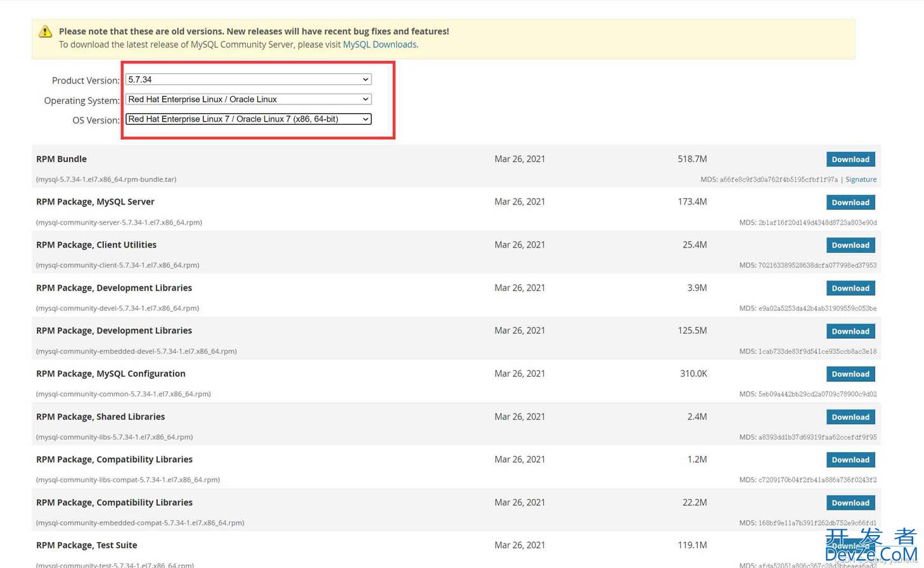Open the Product Version dropdown showing 5.7.34

pyautogui.click(x=248, y=79)
